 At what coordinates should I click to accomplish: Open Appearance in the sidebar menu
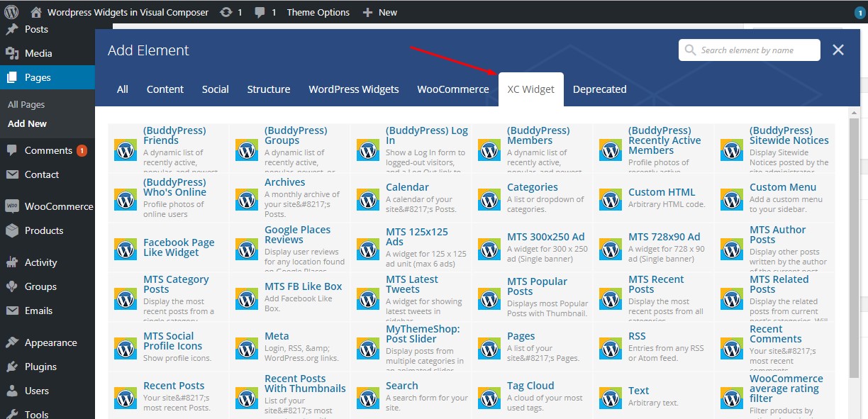50,342
